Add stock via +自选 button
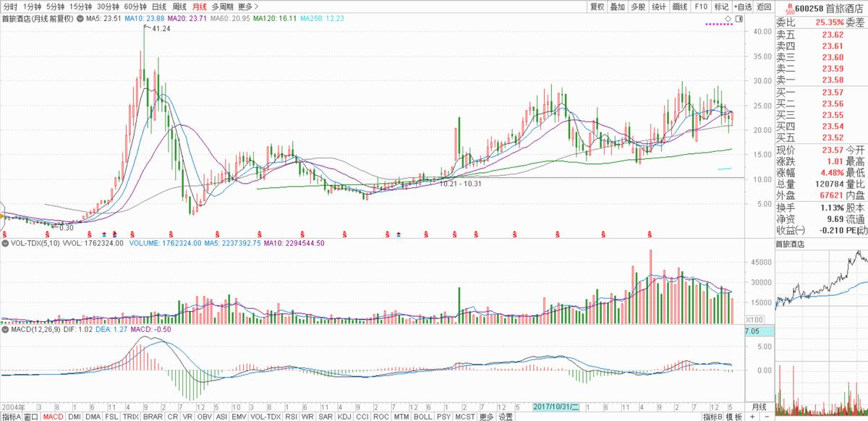 pos(743,6)
